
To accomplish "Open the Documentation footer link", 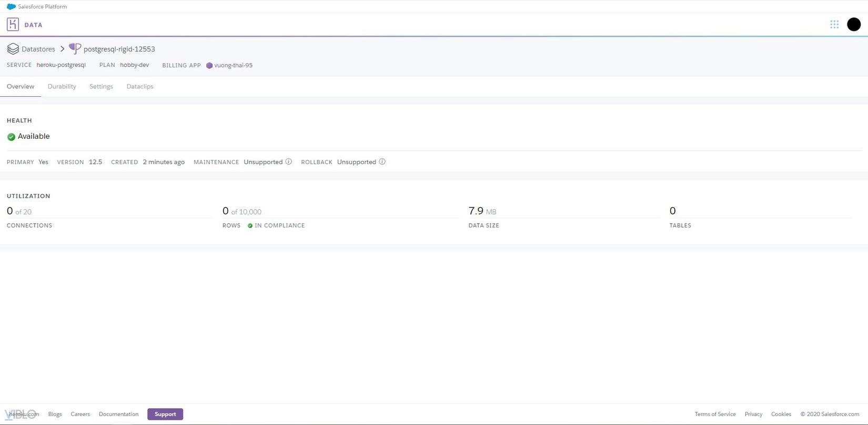I will [x=119, y=414].
